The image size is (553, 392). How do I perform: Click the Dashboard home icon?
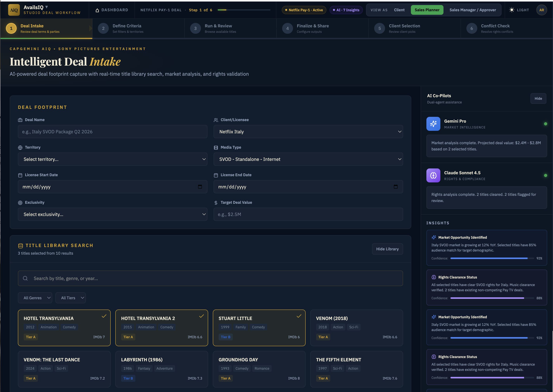pyautogui.click(x=97, y=10)
